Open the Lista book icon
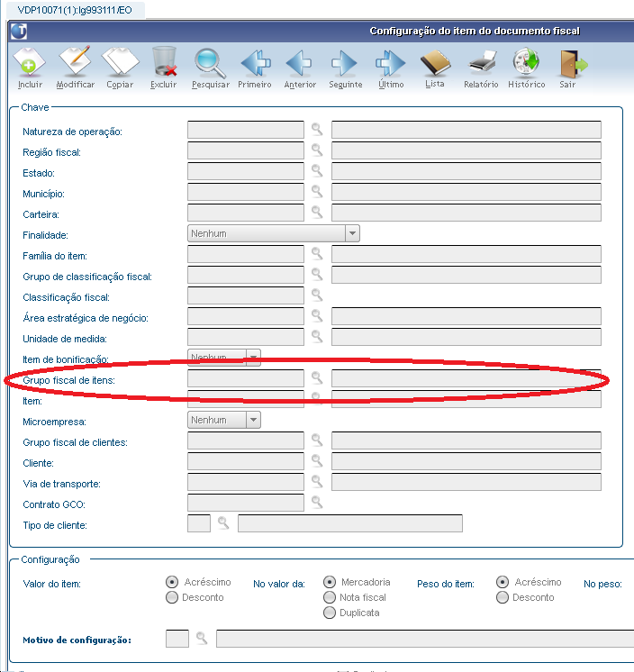The image size is (634, 672). pyautogui.click(x=435, y=62)
